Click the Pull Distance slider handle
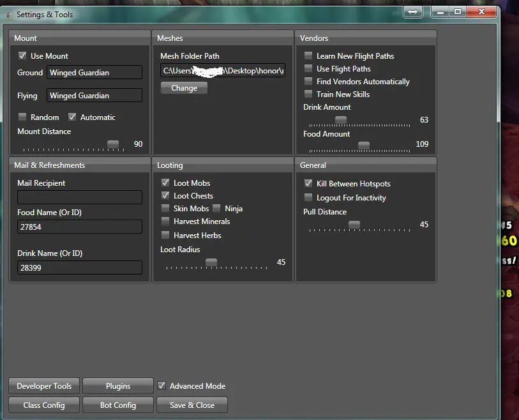This screenshot has width=519, height=420. (354, 225)
